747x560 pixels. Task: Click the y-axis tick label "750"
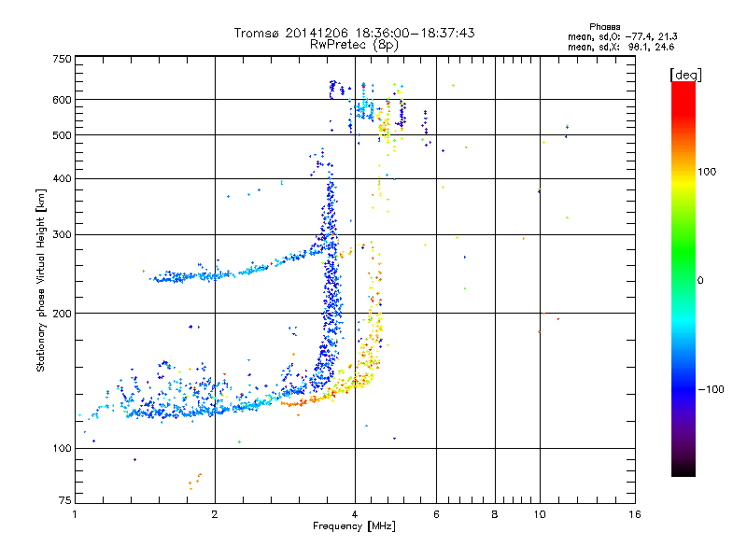point(62,59)
